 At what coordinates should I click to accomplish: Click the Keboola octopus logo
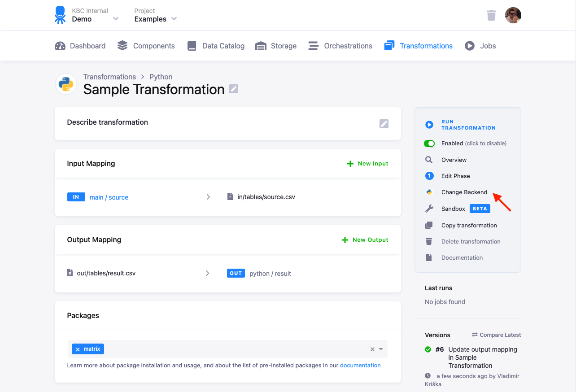[60, 15]
